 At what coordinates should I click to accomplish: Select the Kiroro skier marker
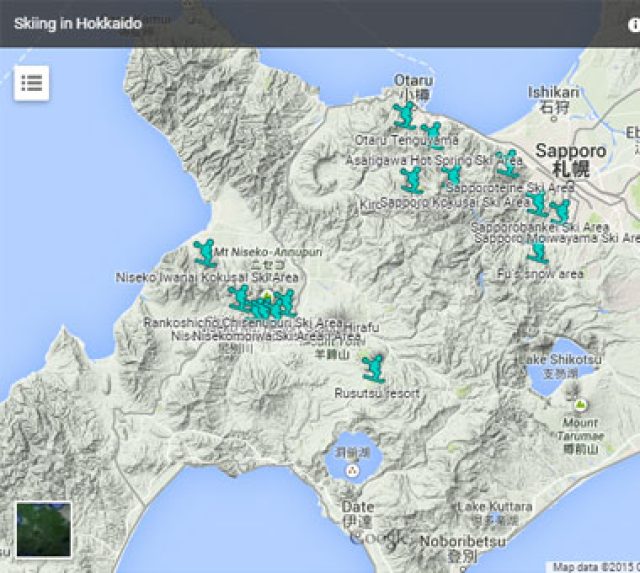click(412, 180)
